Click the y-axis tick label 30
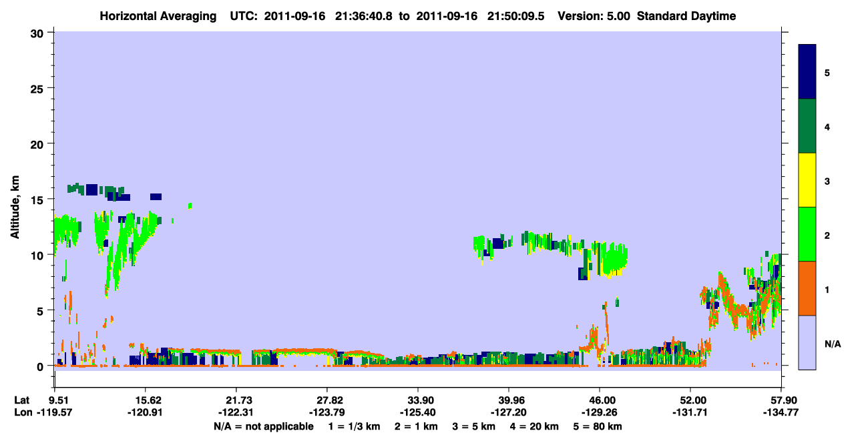868x445 pixels. (x=39, y=33)
